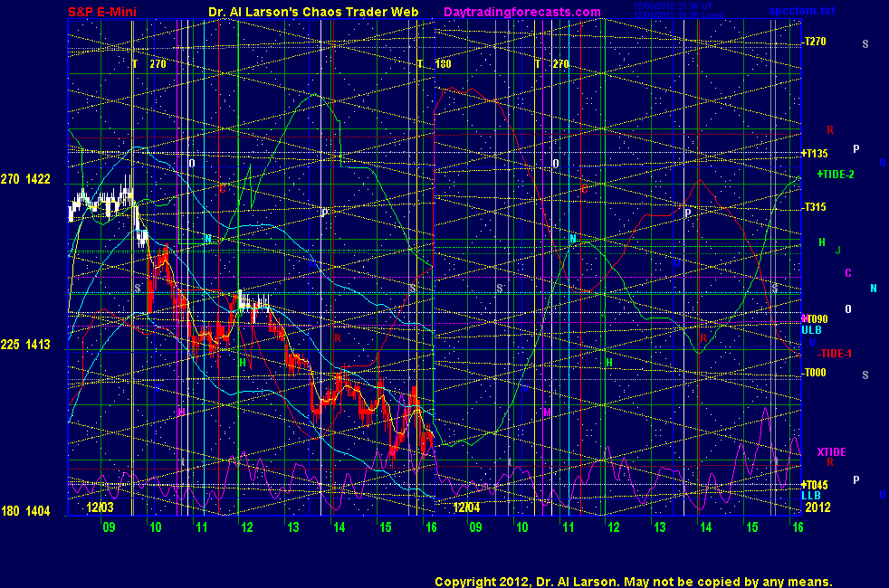Click blue V in right margin legend
This screenshot has height=588, width=889.
point(812,342)
